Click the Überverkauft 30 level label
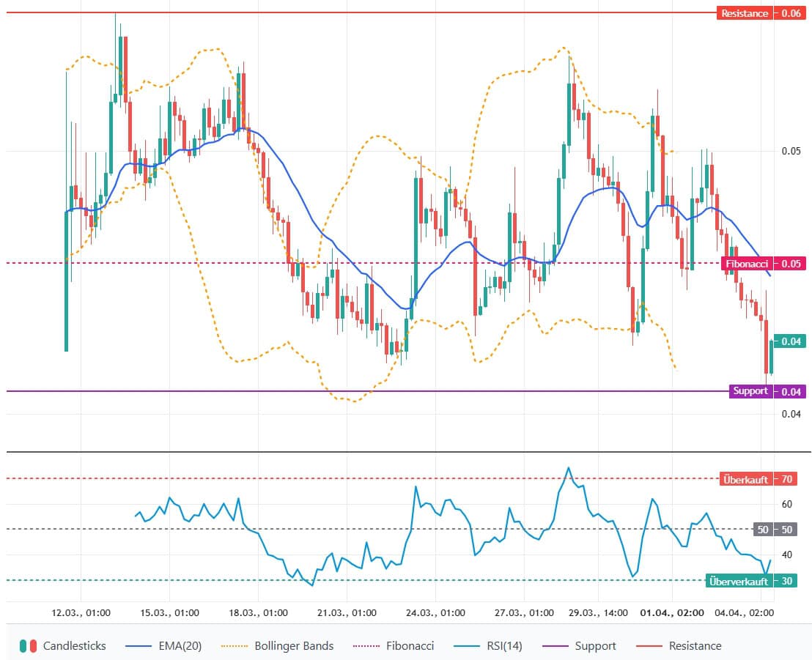 coord(740,581)
